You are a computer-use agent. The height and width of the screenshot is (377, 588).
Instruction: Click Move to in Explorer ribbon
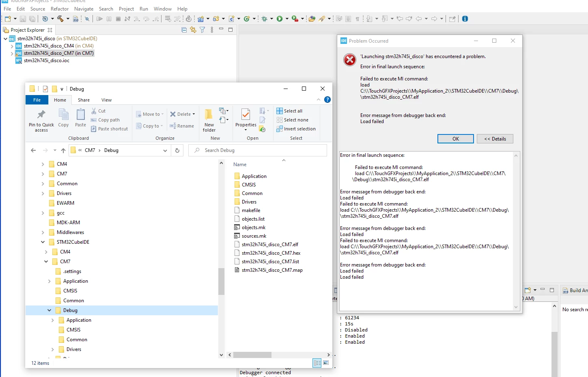[150, 114]
